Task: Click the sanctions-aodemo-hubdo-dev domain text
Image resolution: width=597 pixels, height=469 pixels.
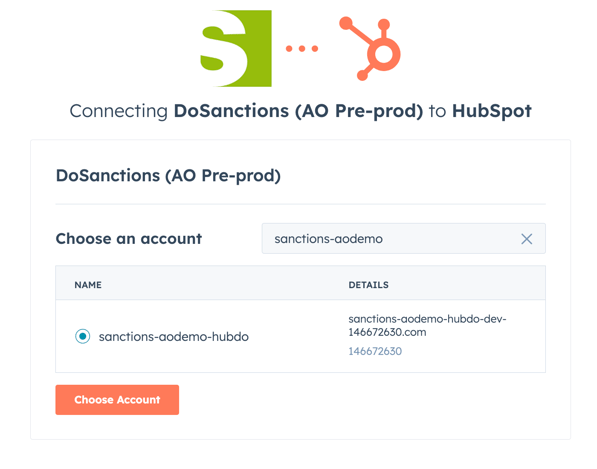Action: 427,325
